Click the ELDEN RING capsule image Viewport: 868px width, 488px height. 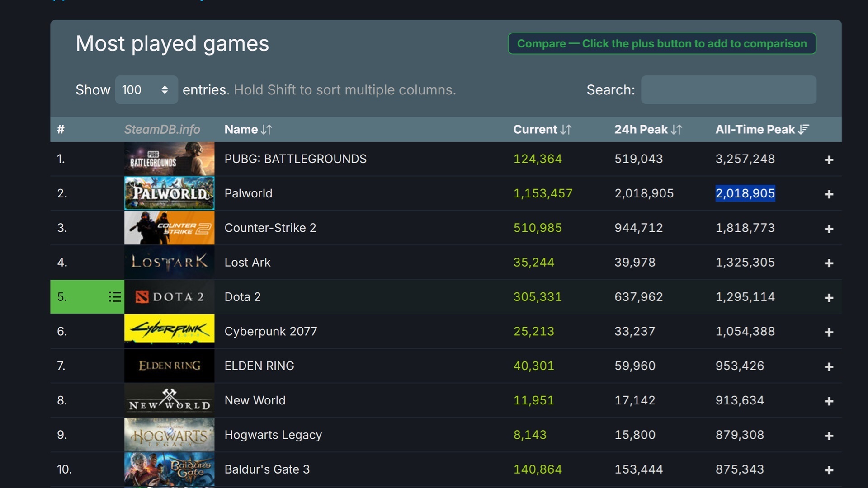[x=169, y=366]
